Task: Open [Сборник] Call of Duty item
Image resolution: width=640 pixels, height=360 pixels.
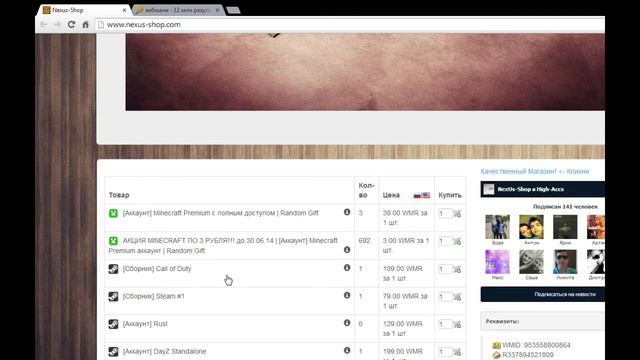Action: [x=157, y=269]
